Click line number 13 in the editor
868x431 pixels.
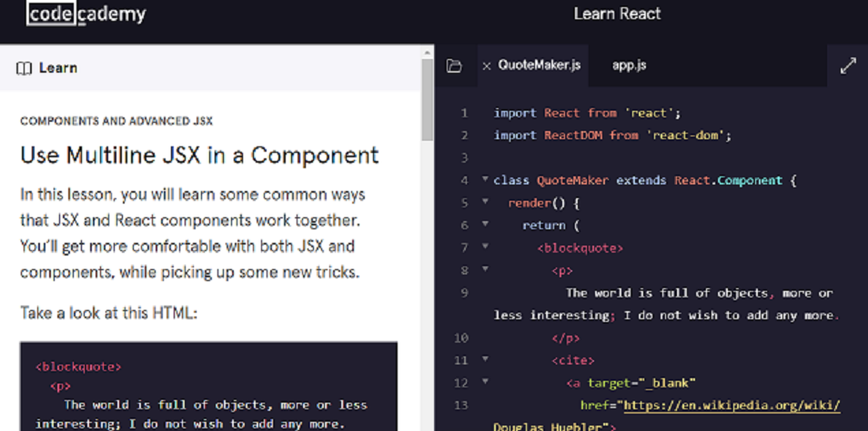pos(461,406)
